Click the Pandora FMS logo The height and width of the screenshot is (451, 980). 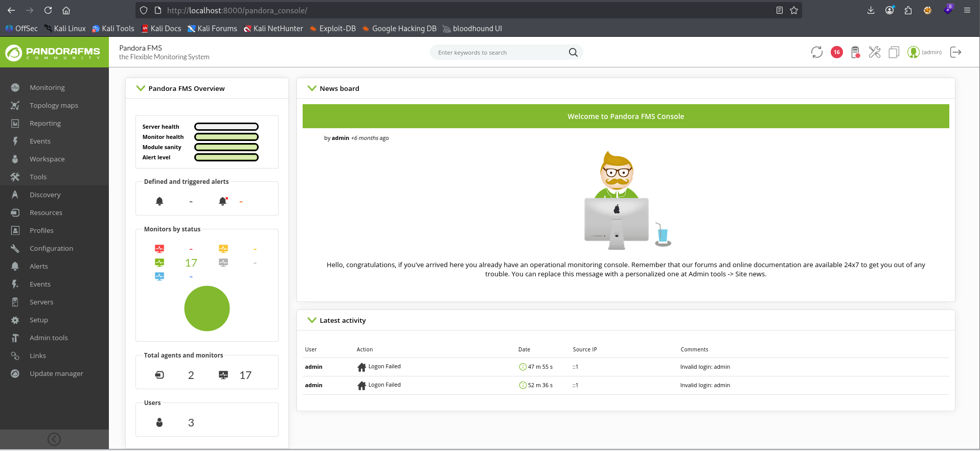point(54,52)
